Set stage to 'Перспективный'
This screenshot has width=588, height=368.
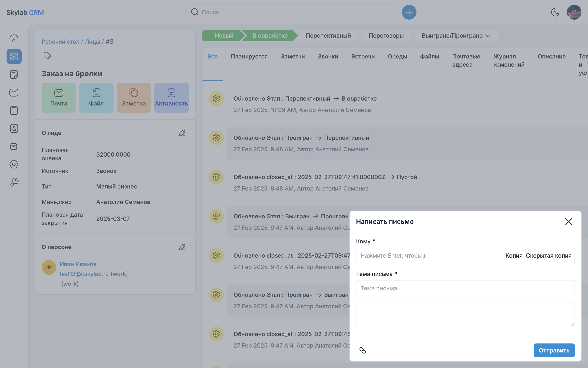328,36
